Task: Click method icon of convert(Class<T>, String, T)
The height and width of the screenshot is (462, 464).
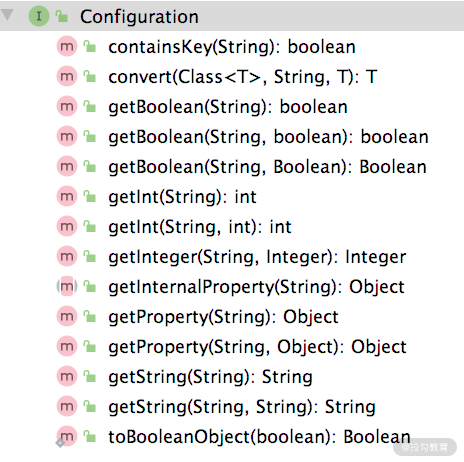Action: coord(67,76)
